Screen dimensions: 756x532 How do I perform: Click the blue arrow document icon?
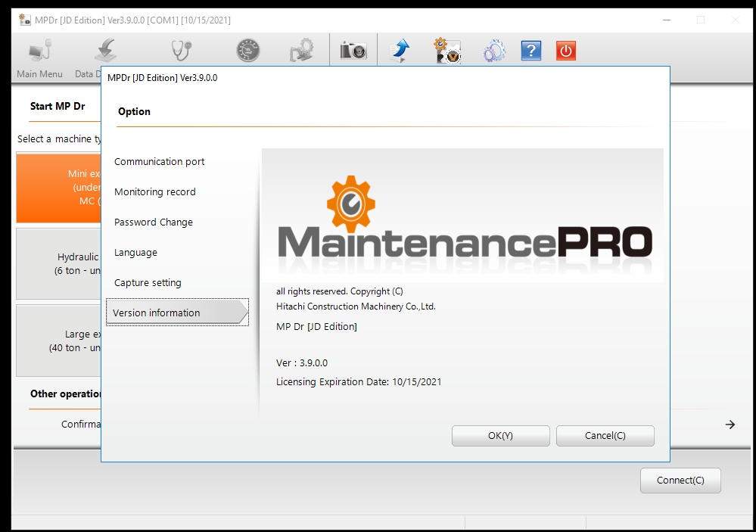point(400,51)
